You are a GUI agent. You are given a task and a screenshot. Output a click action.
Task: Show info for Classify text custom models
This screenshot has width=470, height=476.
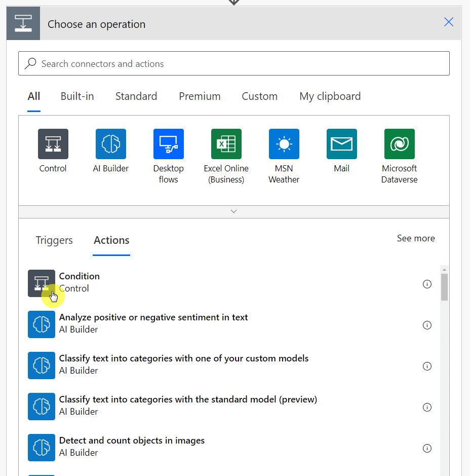[x=427, y=366]
